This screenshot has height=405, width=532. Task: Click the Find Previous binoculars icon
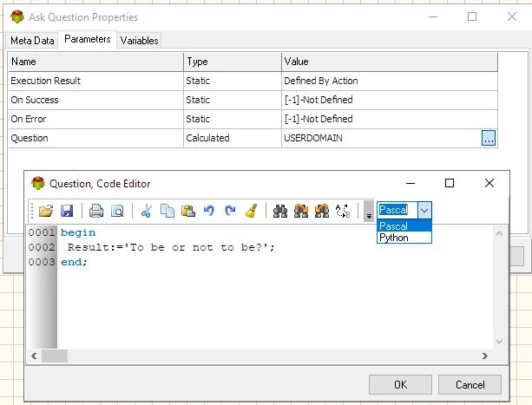[x=322, y=211]
